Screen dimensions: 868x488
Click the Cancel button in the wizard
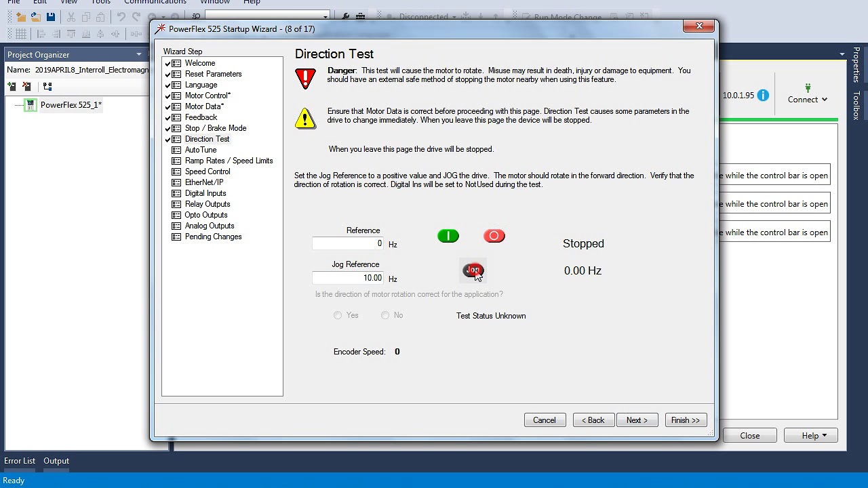click(544, 420)
